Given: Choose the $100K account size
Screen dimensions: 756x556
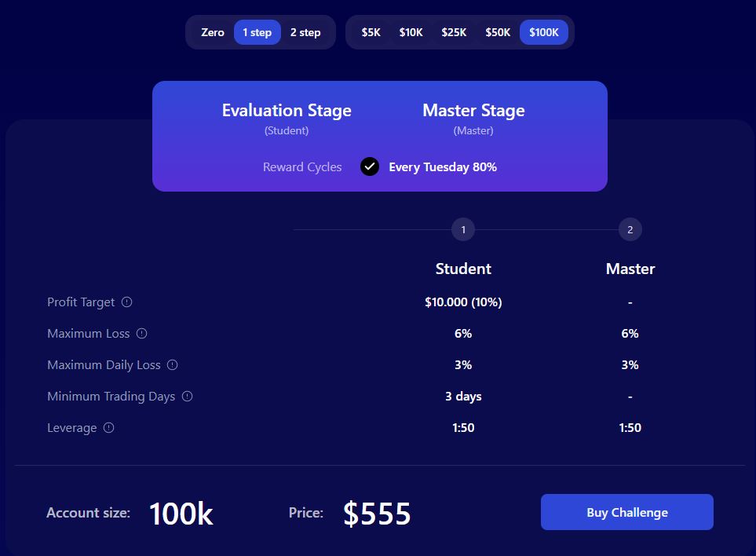Looking at the screenshot, I should (543, 32).
